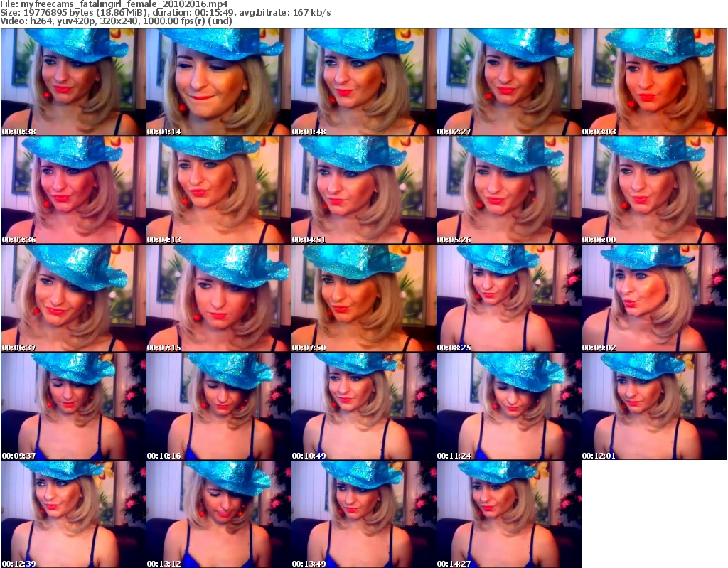
Task: Select the thumbnail stamped 00:02:27
Action: tap(508, 82)
